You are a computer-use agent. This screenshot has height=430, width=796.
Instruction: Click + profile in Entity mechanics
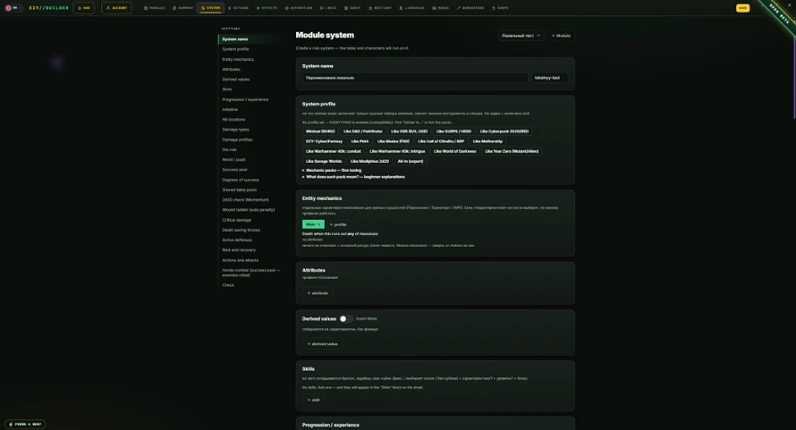338,224
